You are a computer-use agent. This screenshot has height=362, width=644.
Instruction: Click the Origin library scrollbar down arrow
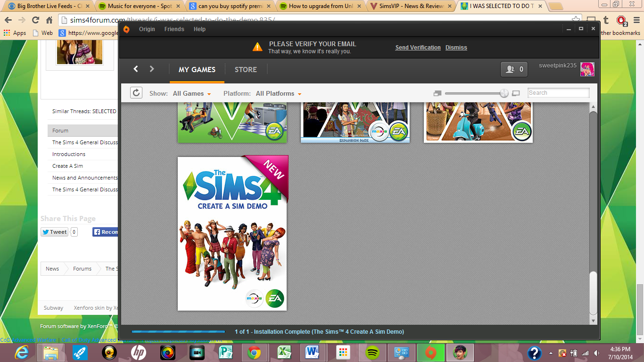pos(593,321)
